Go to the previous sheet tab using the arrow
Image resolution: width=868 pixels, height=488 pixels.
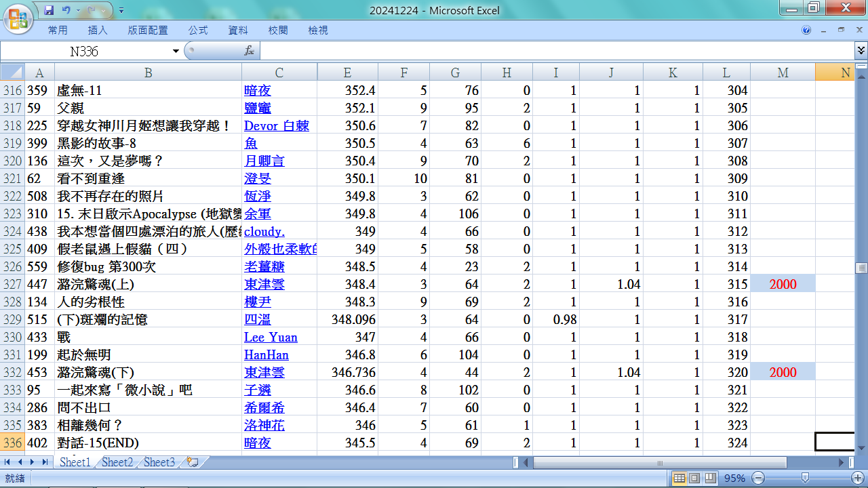pyautogui.click(x=20, y=462)
